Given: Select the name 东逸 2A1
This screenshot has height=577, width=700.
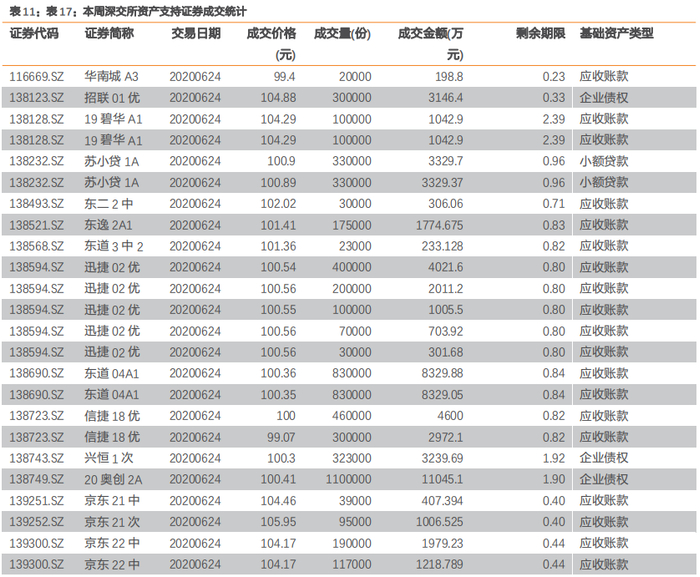Looking at the screenshot, I should pyautogui.click(x=108, y=225).
